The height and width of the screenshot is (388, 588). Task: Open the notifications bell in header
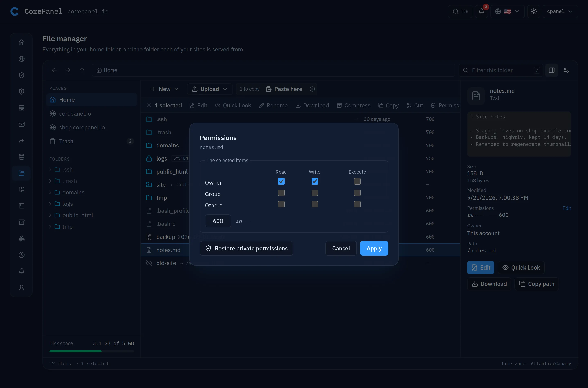pos(481,11)
